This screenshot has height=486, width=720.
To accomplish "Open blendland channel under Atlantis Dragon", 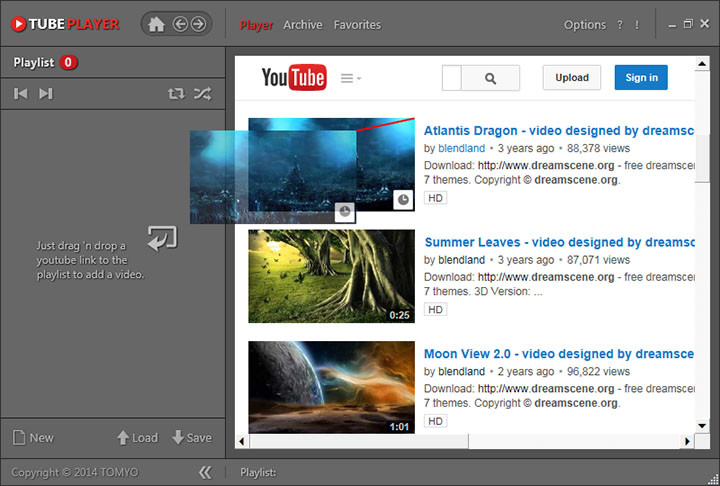I will 461,148.
